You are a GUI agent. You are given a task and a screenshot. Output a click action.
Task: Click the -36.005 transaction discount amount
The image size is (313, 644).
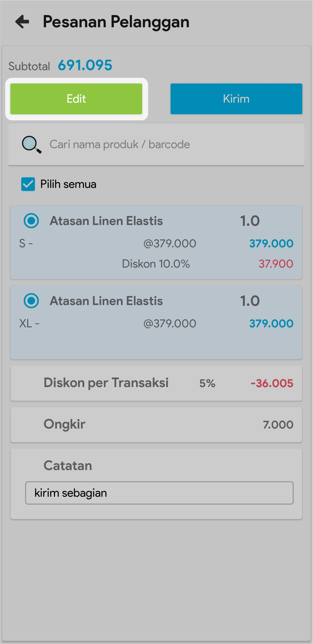click(272, 383)
